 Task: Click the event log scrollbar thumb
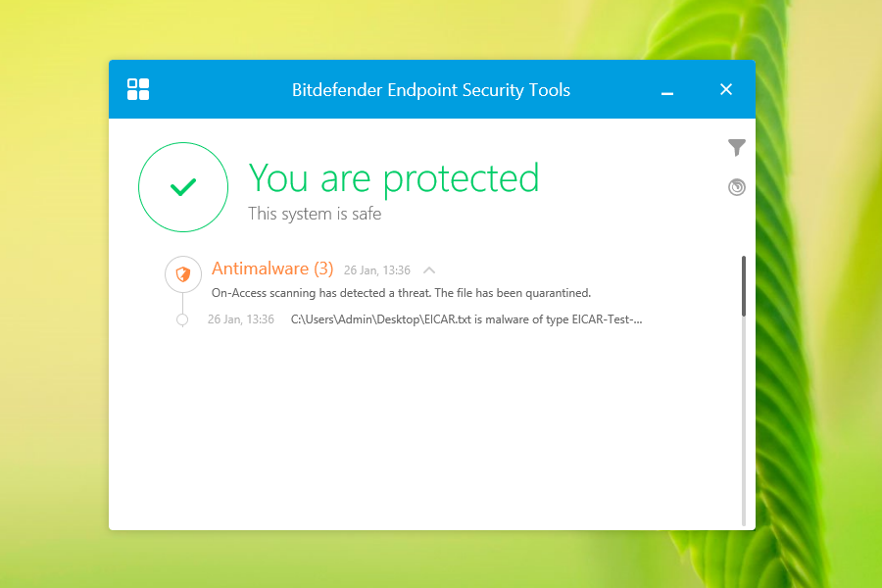[x=744, y=286]
